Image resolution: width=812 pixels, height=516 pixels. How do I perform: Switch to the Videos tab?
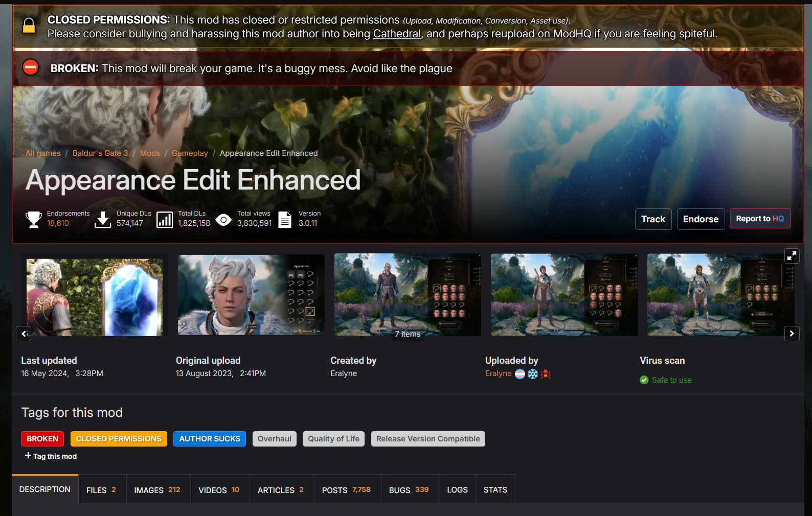tap(219, 489)
